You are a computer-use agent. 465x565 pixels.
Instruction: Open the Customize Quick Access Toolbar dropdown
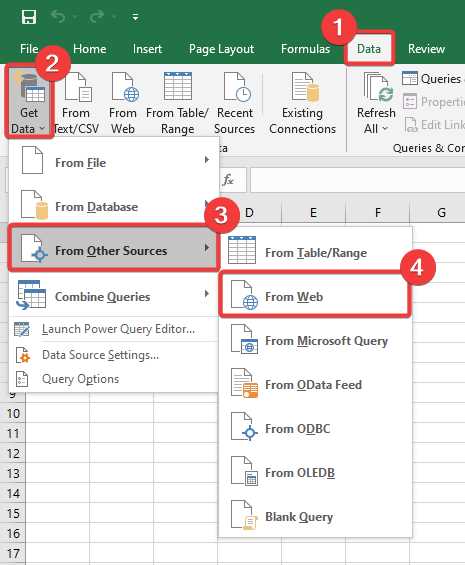tap(136, 17)
